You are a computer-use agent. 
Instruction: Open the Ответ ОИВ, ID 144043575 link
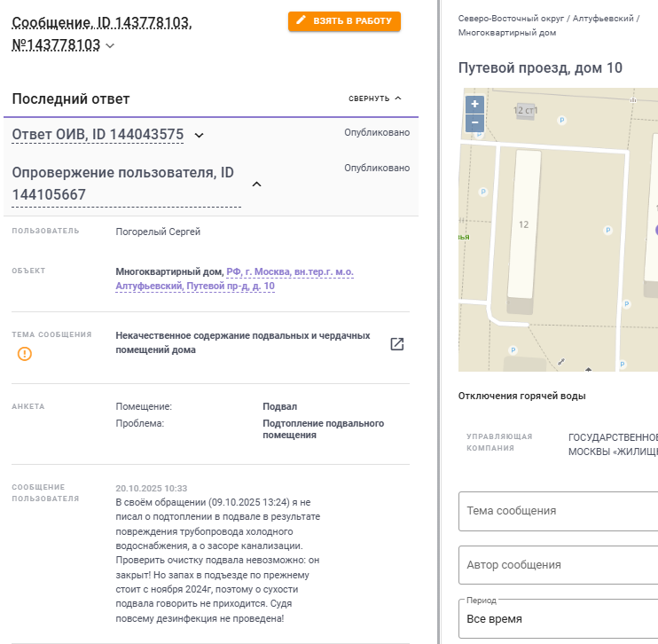(98, 135)
